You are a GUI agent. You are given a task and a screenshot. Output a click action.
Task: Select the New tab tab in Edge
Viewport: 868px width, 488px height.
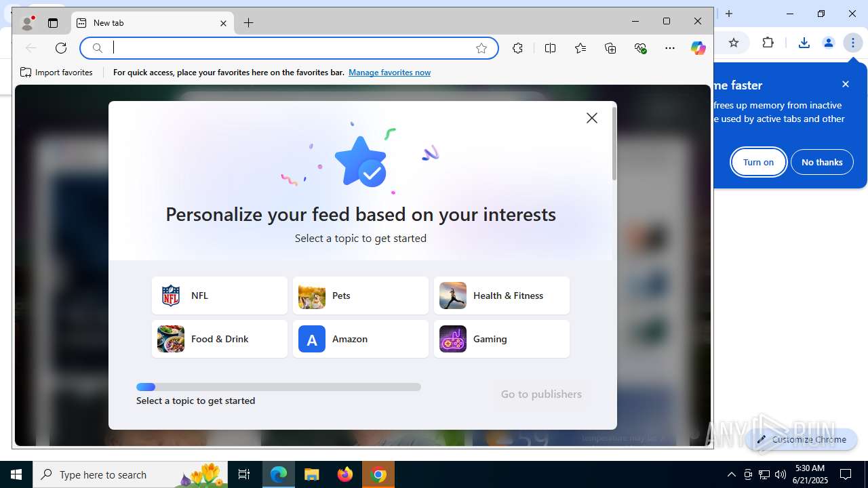[x=152, y=23]
